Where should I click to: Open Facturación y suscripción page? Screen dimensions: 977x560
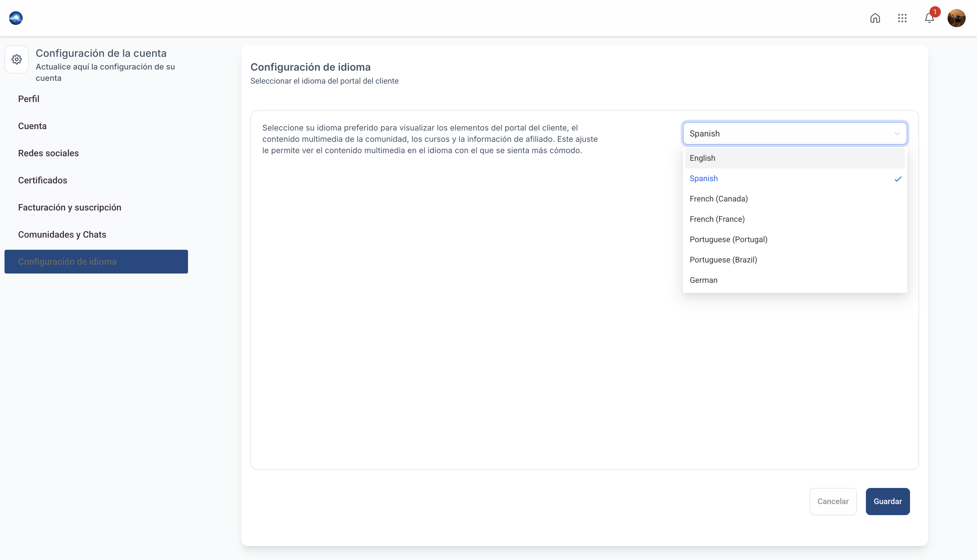70,207
